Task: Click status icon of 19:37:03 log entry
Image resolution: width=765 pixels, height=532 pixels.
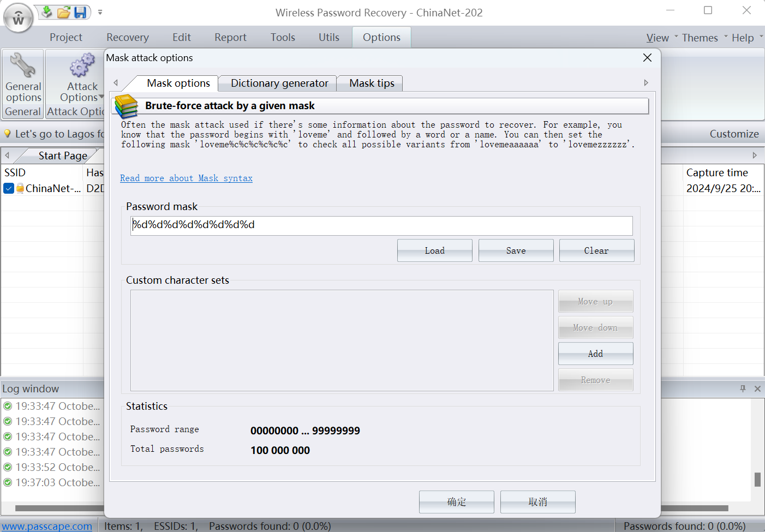Action: [8, 482]
